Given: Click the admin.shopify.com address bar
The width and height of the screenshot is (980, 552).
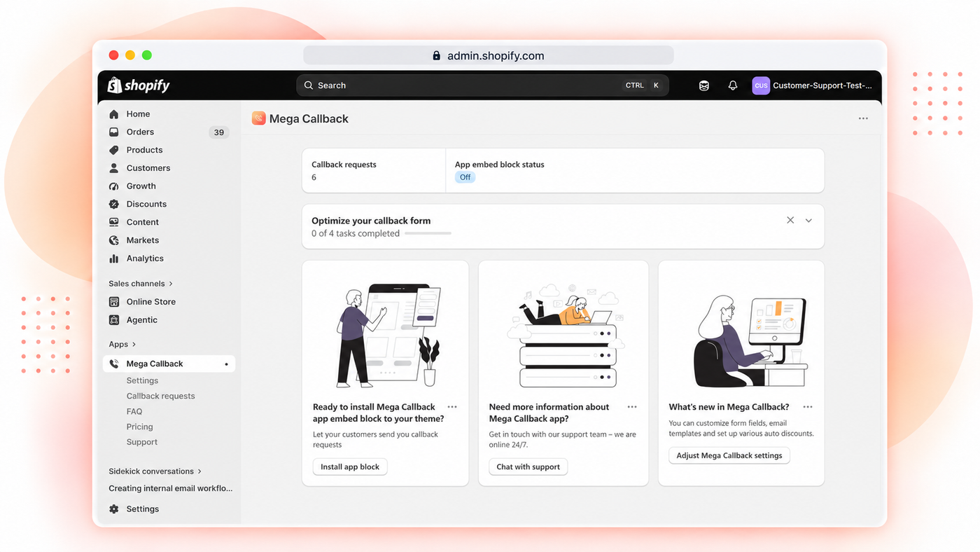Looking at the screenshot, I should point(489,55).
